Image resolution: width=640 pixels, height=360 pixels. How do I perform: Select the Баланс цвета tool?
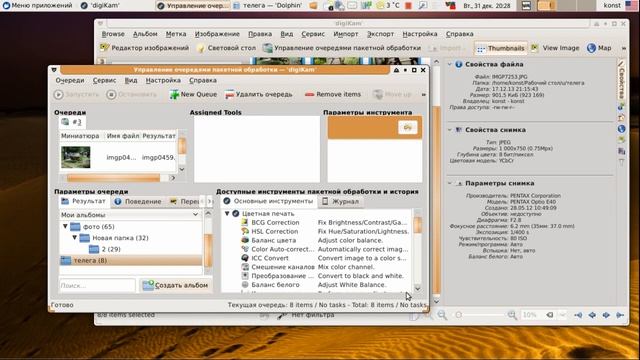click(273, 240)
